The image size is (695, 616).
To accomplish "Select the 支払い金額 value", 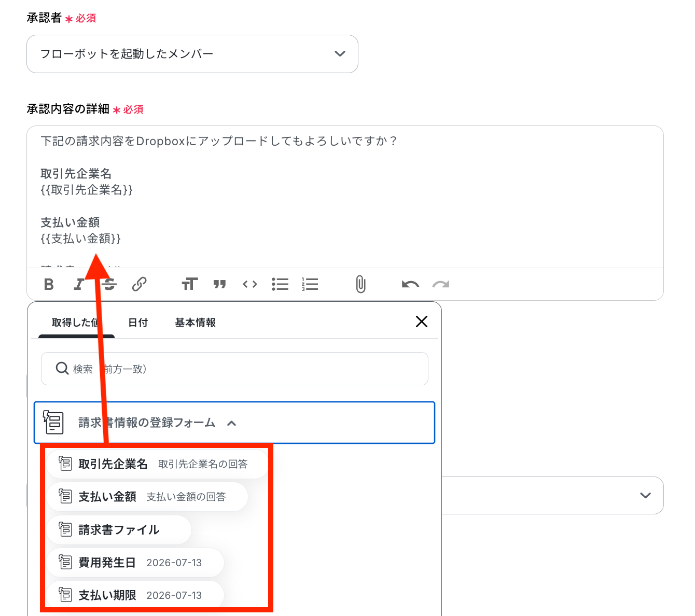I will pyautogui.click(x=147, y=497).
